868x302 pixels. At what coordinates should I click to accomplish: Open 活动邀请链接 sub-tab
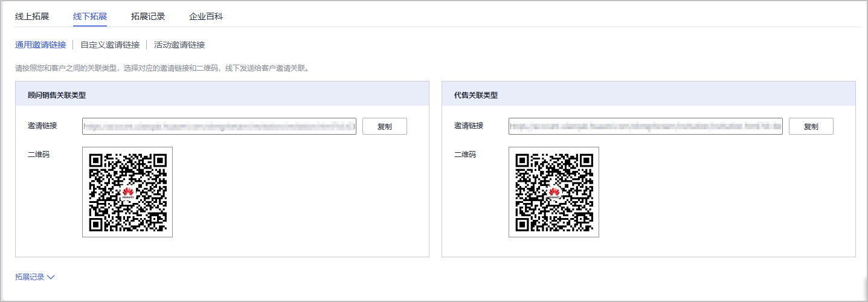tap(179, 45)
